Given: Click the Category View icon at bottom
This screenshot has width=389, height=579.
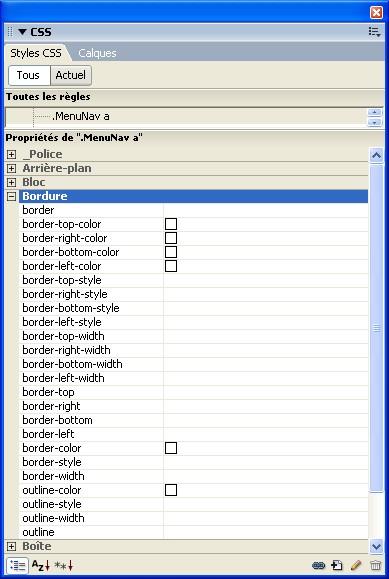Looking at the screenshot, I should [x=17, y=565].
